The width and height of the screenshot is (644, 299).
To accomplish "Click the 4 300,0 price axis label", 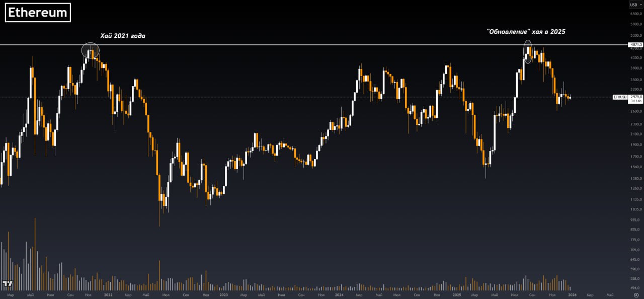I will [636, 58].
